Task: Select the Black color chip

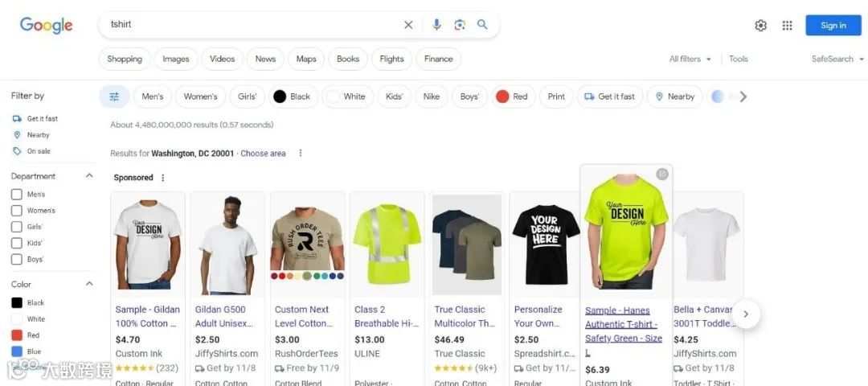Action: pyautogui.click(x=293, y=96)
